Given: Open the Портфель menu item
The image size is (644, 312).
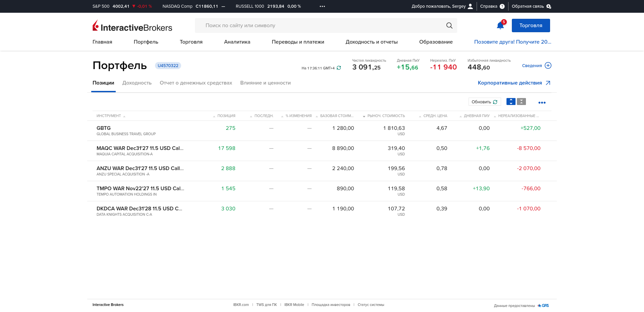Looking at the screenshot, I should tap(146, 42).
